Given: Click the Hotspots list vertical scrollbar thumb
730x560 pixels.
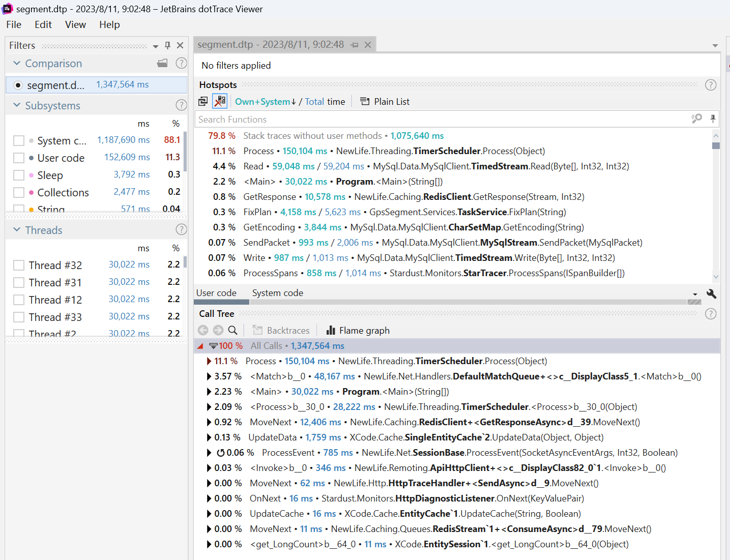Looking at the screenshot, I should click(716, 145).
